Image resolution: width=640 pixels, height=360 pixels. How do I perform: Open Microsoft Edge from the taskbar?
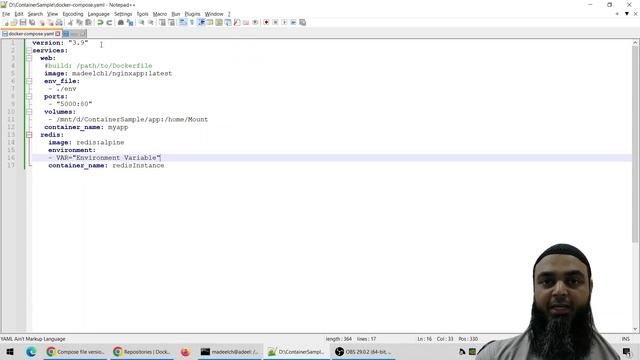(x=31, y=352)
